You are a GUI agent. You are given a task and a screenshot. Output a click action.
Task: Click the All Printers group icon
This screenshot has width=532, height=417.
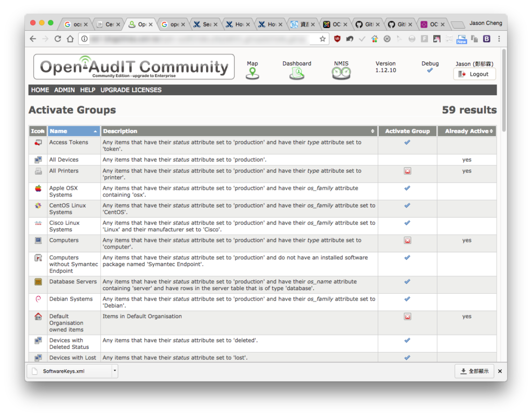pos(38,171)
